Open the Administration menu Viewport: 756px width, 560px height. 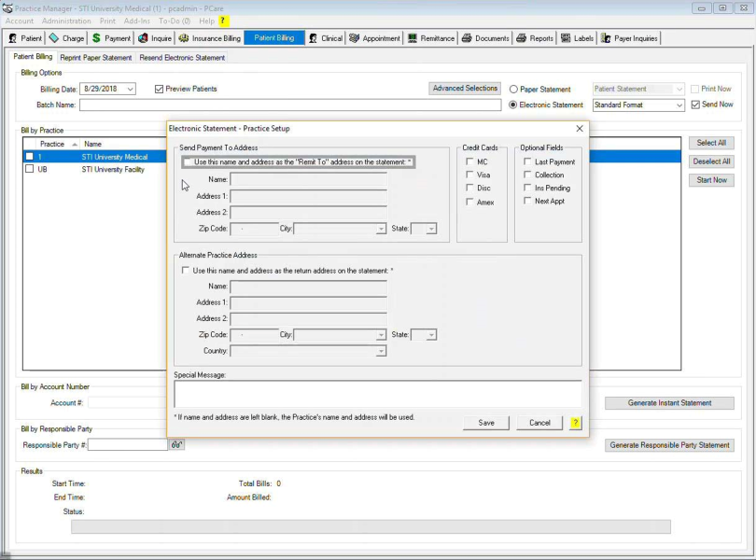[66, 21]
